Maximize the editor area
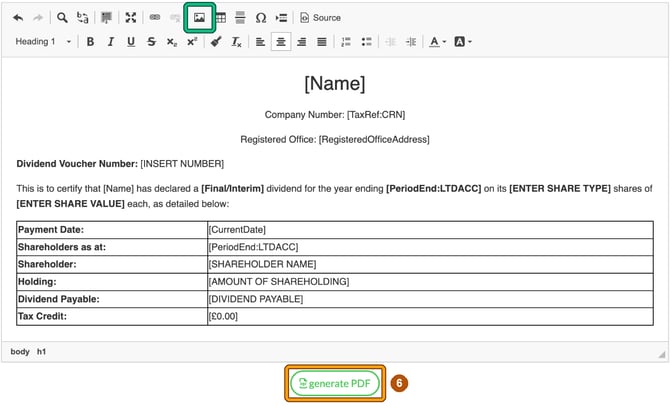The image size is (670, 406). pyautogui.click(x=131, y=18)
